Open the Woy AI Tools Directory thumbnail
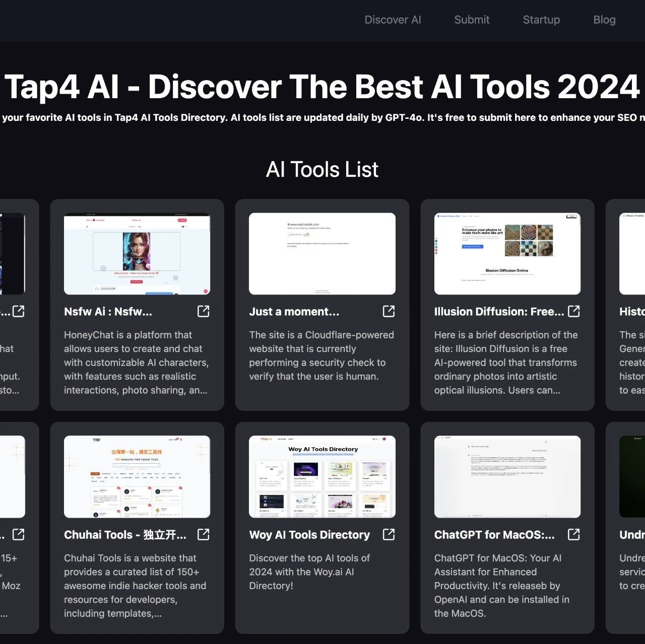 (322, 477)
